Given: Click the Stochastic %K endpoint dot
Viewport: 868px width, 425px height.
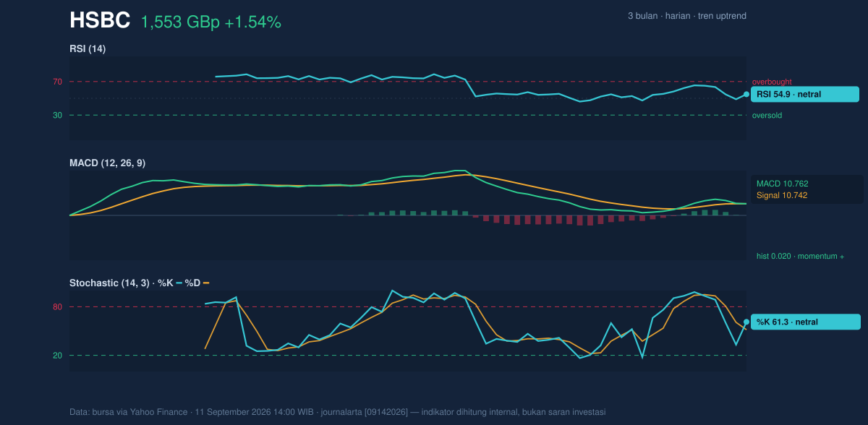Looking at the screenshot, I should coord(746,322).
